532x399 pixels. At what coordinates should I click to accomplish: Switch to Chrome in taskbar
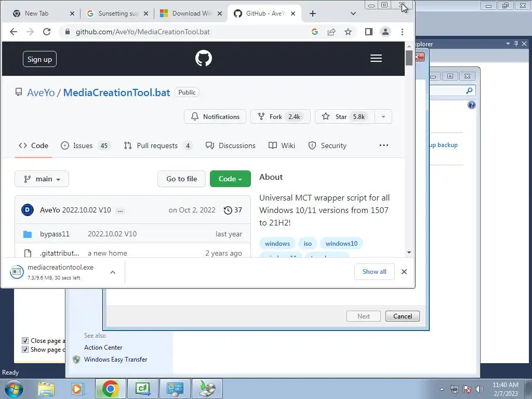pyautogui.click(x=110, y=389)
